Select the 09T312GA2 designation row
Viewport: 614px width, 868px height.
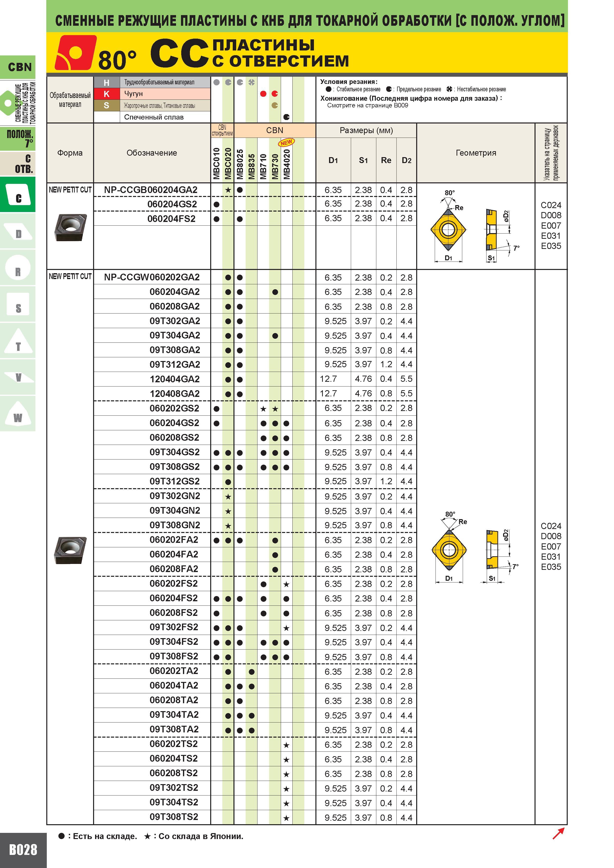click(x=175, y=364)
